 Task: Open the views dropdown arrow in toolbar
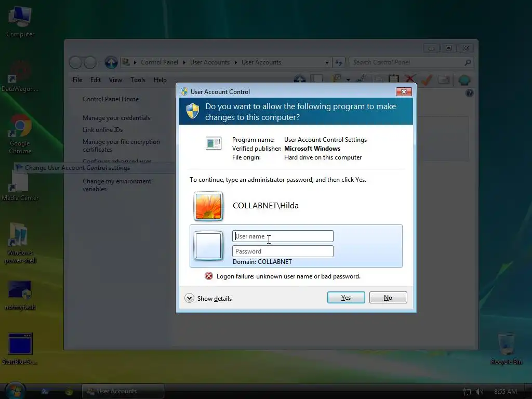tap(348, 80)
